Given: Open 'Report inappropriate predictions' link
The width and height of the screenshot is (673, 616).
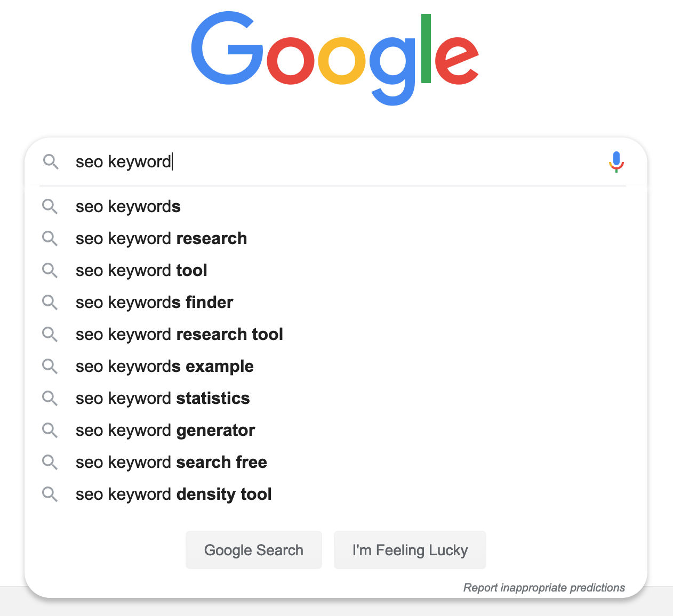Looking at the screenshot, I should click(544, 587).
